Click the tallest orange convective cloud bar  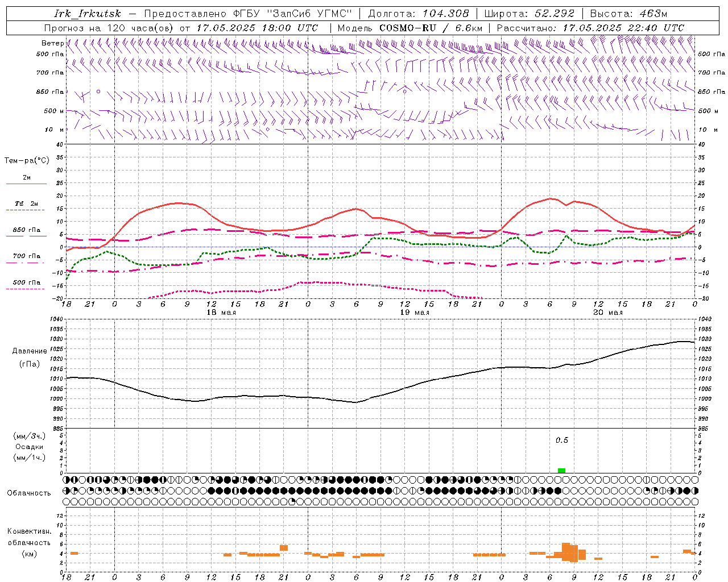[566, 552]
